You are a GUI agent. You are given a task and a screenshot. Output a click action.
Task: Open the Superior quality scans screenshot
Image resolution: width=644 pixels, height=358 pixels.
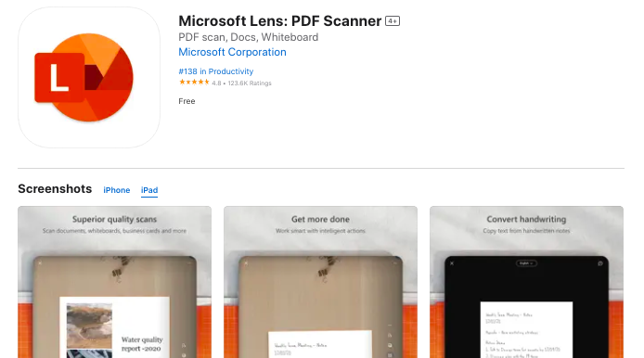[x=114, y=282]
